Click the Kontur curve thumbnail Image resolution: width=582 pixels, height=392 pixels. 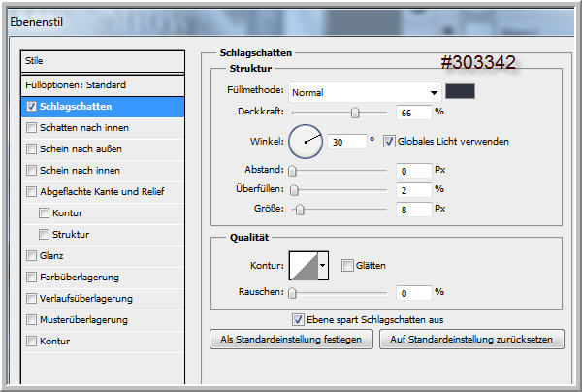point(304,266)
